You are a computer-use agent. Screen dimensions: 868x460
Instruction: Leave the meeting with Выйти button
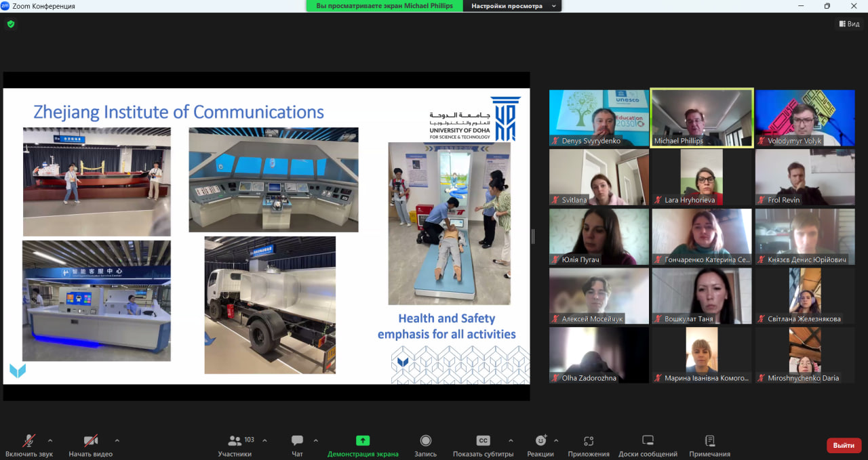coord(844,445)
